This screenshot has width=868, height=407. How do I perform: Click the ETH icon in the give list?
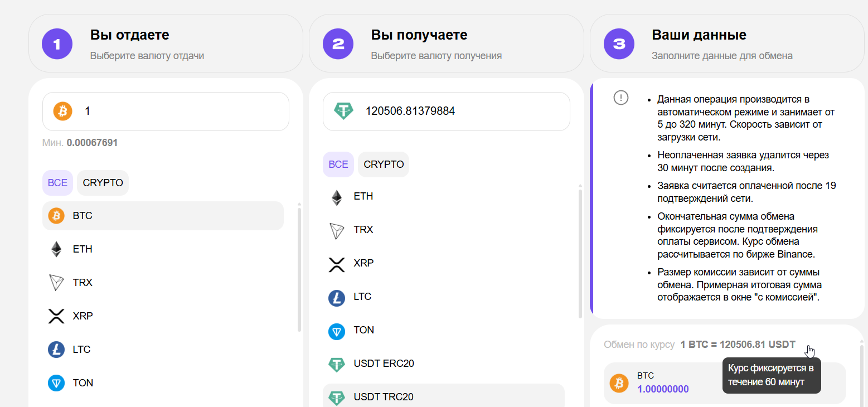point(56,249)
